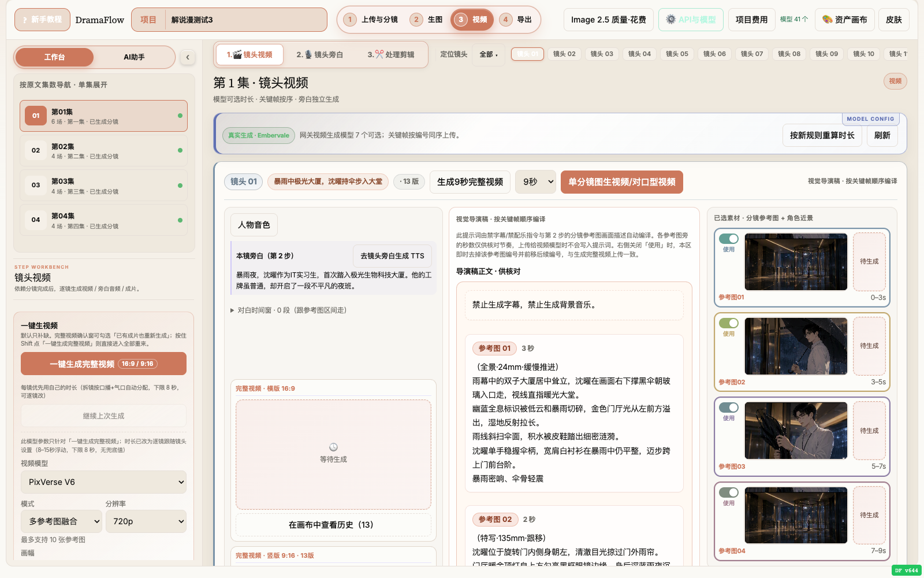
Task: Select episode 第03集 in navigation list
Action: (x=104, y=185)
